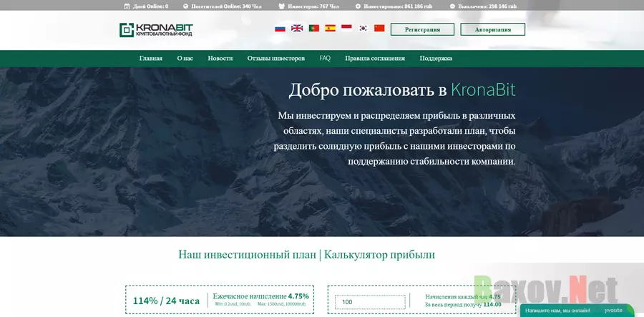Click the people icon by Инвесторов

[x=281, y=6]
